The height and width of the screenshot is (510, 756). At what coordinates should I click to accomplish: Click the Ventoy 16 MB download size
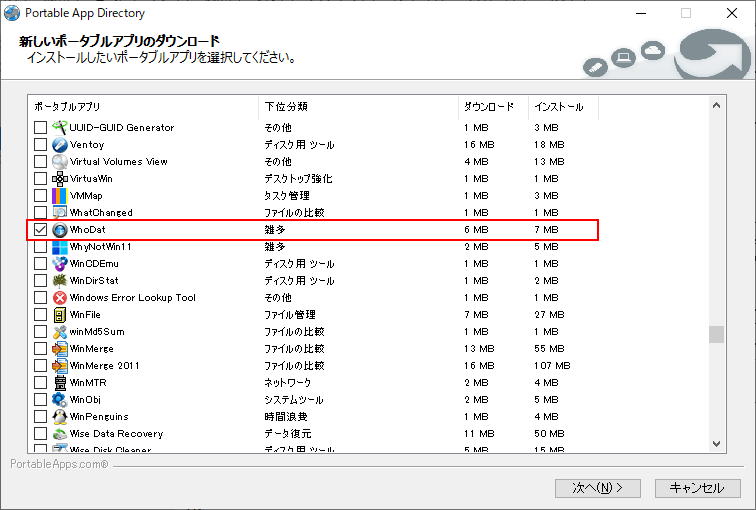479,145
